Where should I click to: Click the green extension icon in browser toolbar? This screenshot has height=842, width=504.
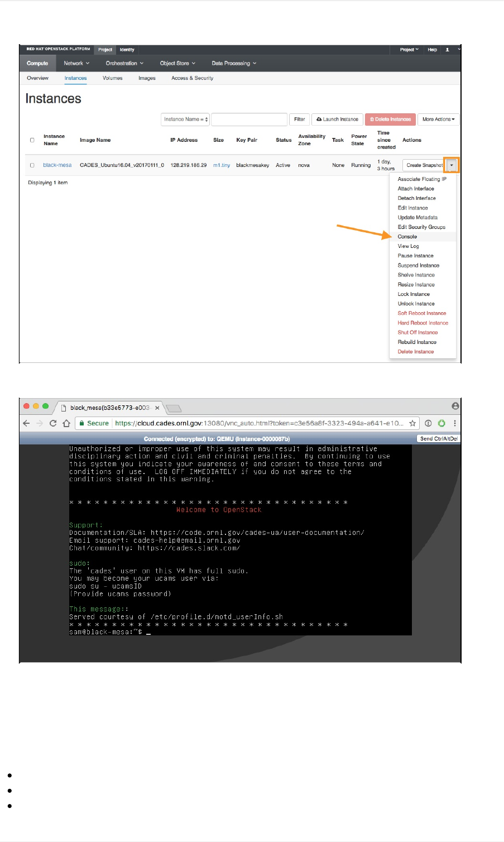(441, 423)
